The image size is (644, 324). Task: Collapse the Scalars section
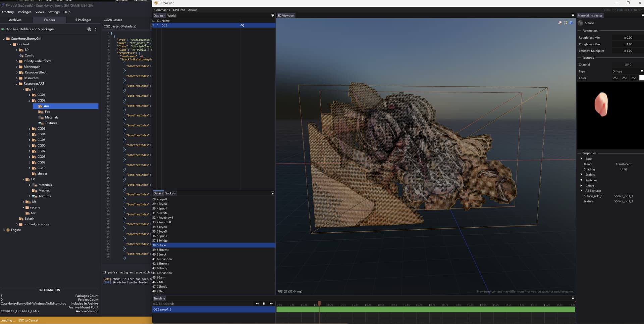[582, 175]
